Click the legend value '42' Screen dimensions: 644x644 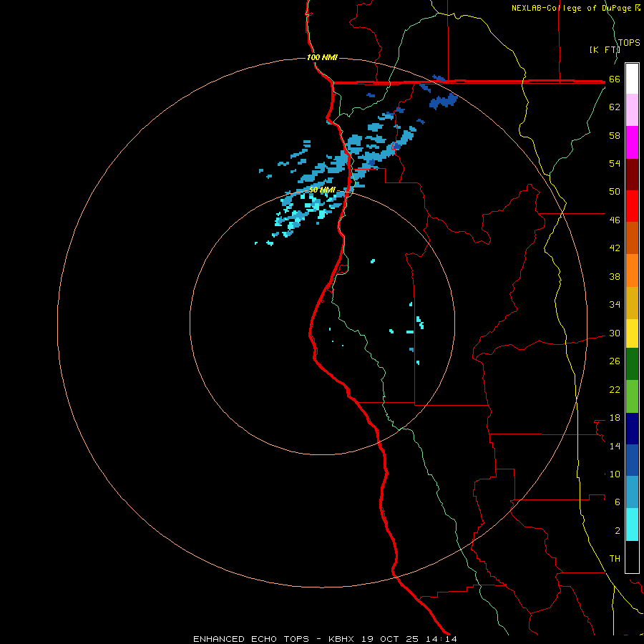click(615, 248)
